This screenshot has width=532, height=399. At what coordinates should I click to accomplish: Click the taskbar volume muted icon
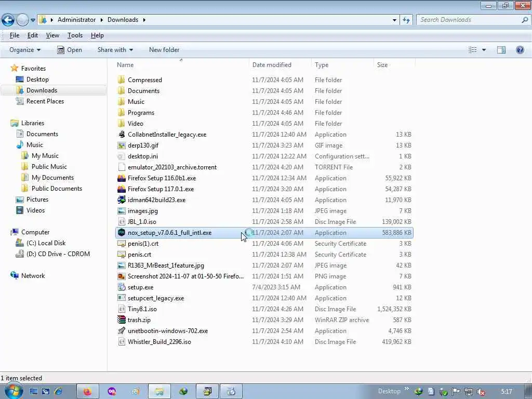(x=481, y=392)
